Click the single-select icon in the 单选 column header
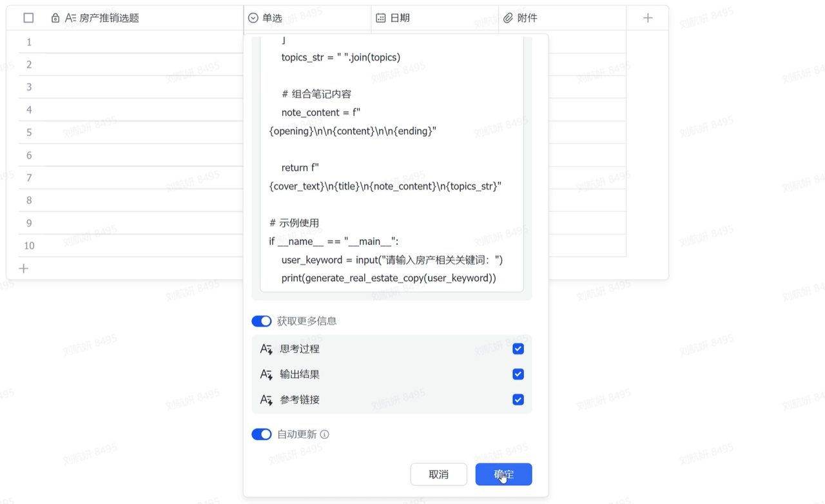This screenshot has width=825, height=504. (253, 17)
